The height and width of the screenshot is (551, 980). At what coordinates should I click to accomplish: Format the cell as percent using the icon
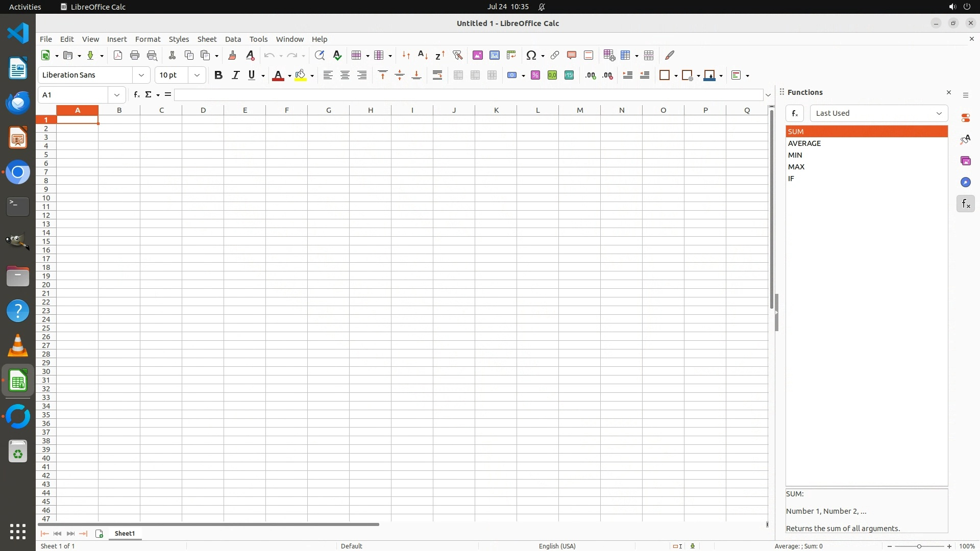[x=535, y=76]
